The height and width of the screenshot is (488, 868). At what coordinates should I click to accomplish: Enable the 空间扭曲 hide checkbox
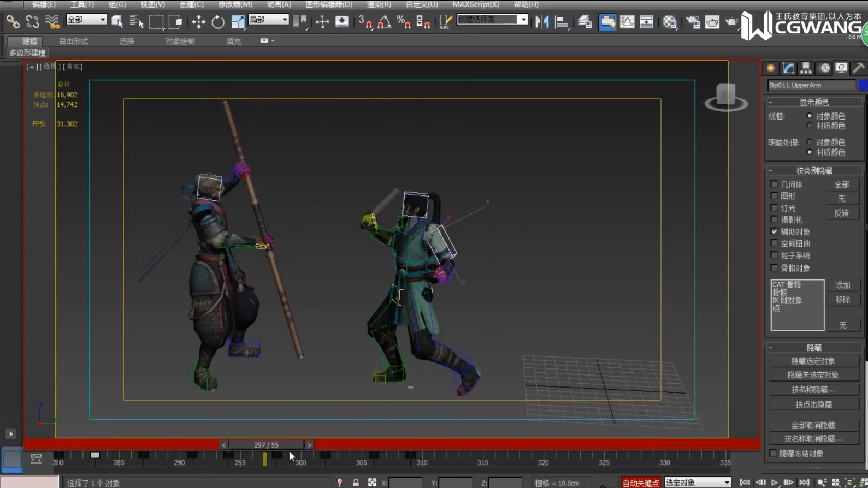click(x=774, y=243)
